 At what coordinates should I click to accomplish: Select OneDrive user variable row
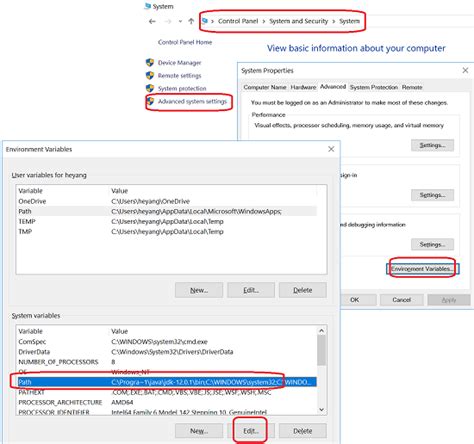point(166,201)
